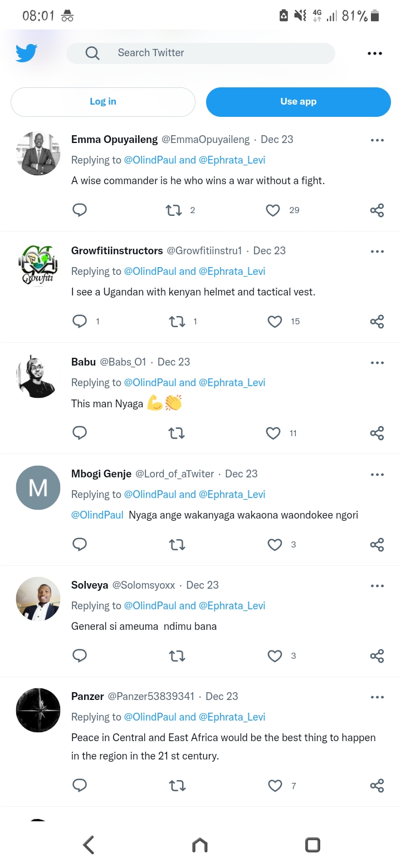
Task: Like Babu's 'This man Nyaga' tweet
Action: point(273,433)
